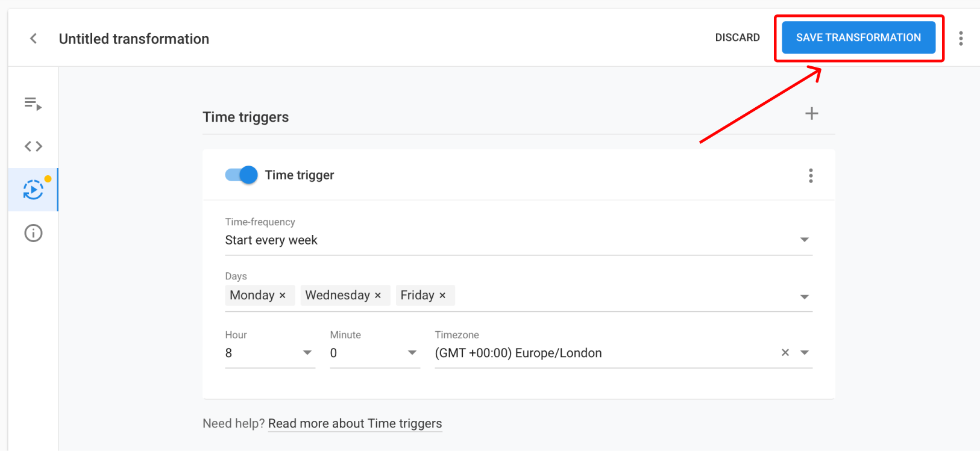Open the info sidebar icon
This screenshot has width=980, height=451.
pos(33,233)
